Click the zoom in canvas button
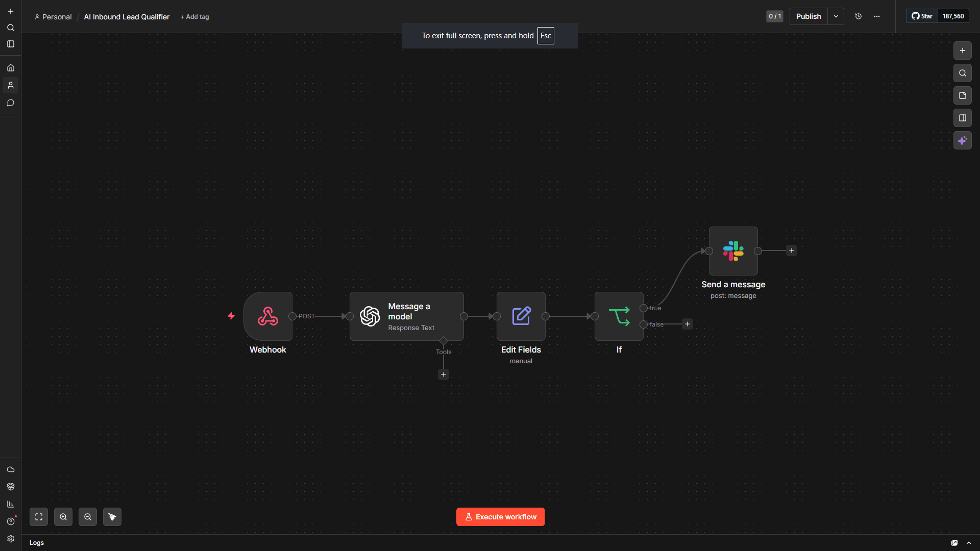This screenshot has height=551, width=980. point(63,517)
